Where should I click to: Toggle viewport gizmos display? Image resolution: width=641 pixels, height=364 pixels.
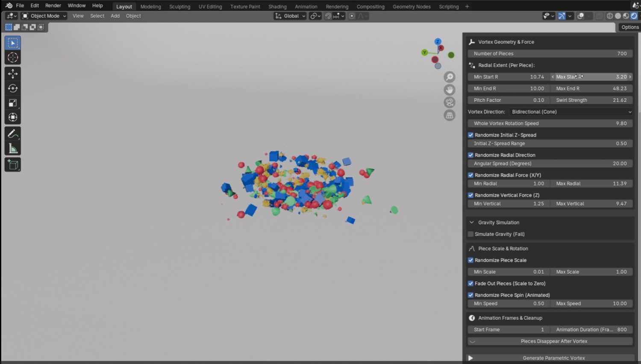562,16
